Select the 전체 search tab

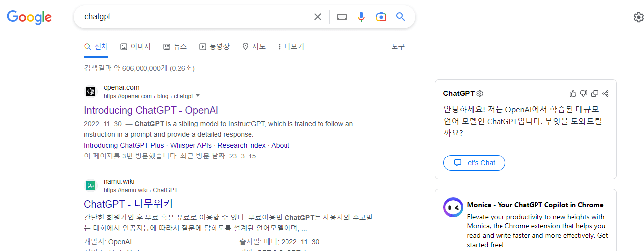pyautogui.click(x=96, y=47)
